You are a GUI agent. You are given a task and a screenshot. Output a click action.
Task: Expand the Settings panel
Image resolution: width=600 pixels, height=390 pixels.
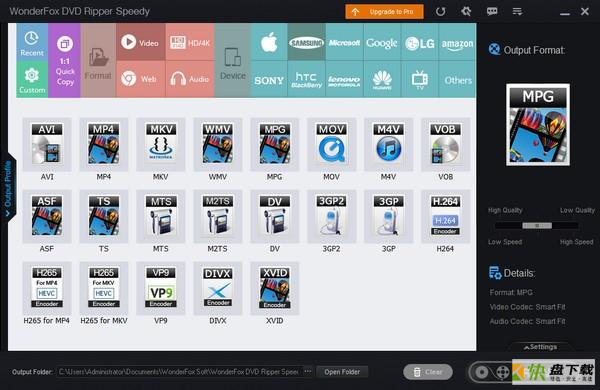540,347
